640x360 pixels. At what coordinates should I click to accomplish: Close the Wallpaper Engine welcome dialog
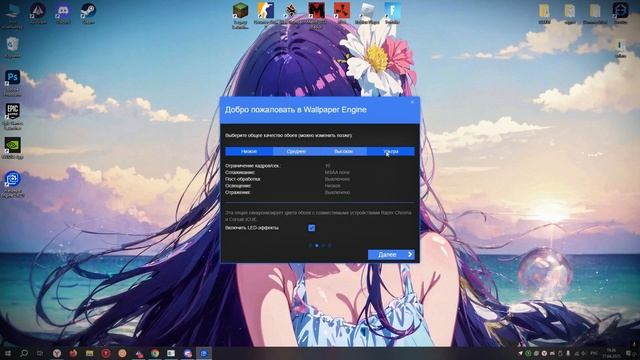pyautogui.click(x=412, y=102)
